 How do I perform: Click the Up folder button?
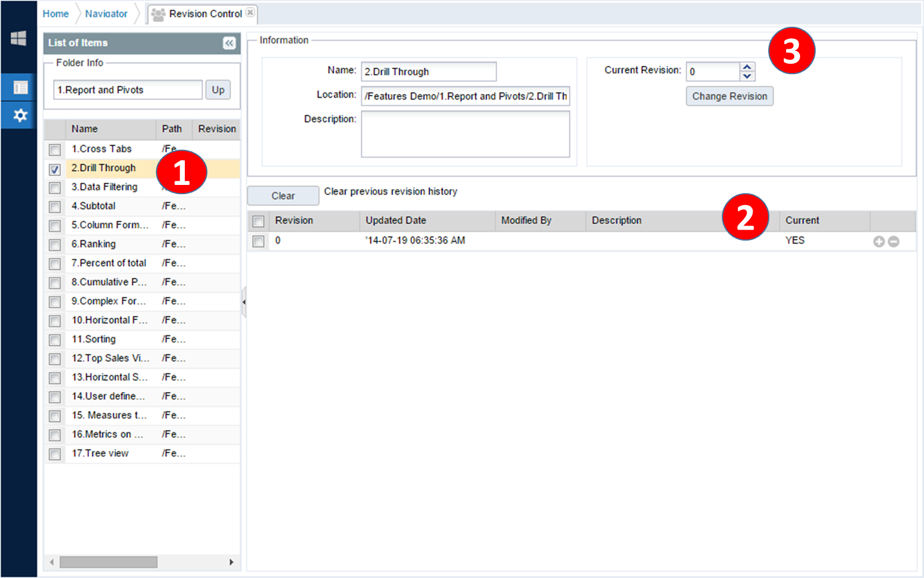[x=218, y=90]
